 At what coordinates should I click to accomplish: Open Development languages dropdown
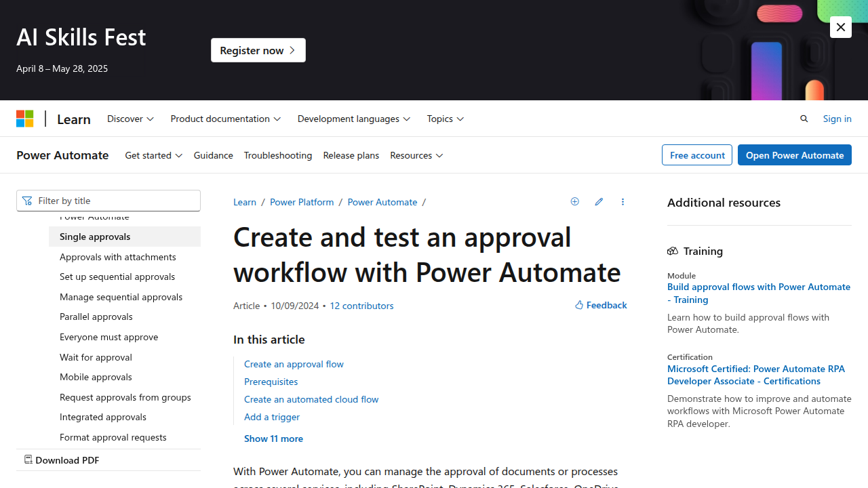pos(354,119)
